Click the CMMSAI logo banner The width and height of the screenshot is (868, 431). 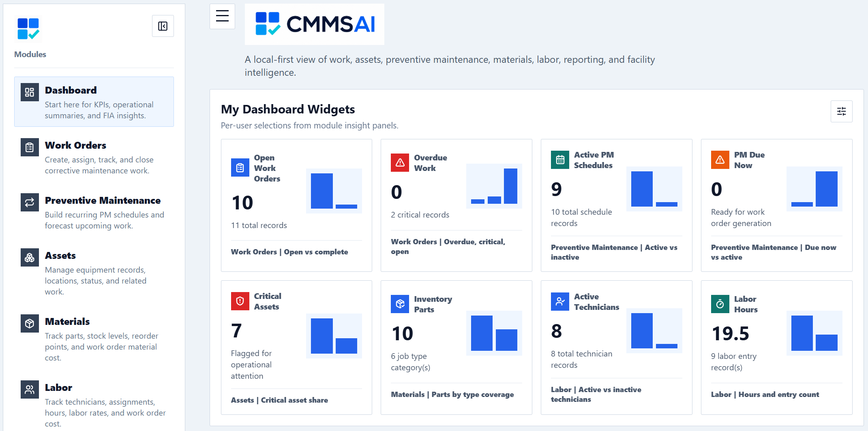tap(315, 24)
